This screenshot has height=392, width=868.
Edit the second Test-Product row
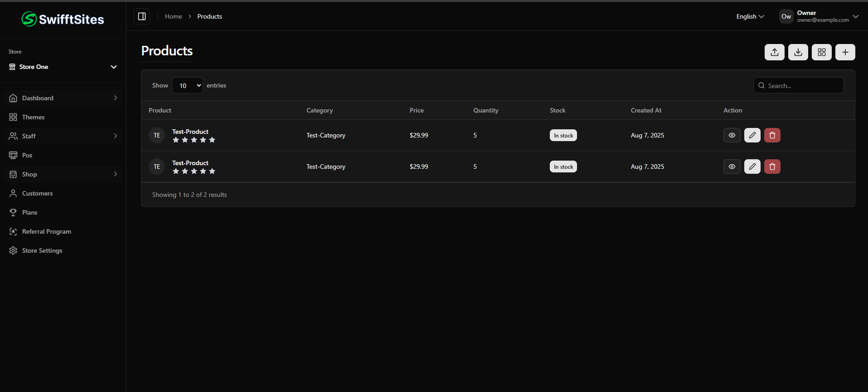pyautogui.click(x=752, y=167)
